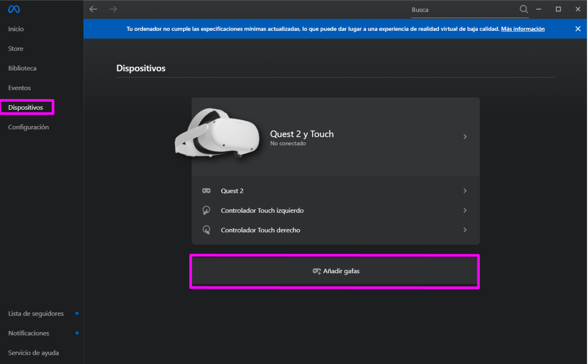Click the Añadir gafas button
Image resolution: width=588 pixels, height=364 pixels.
tap(335, 271)
